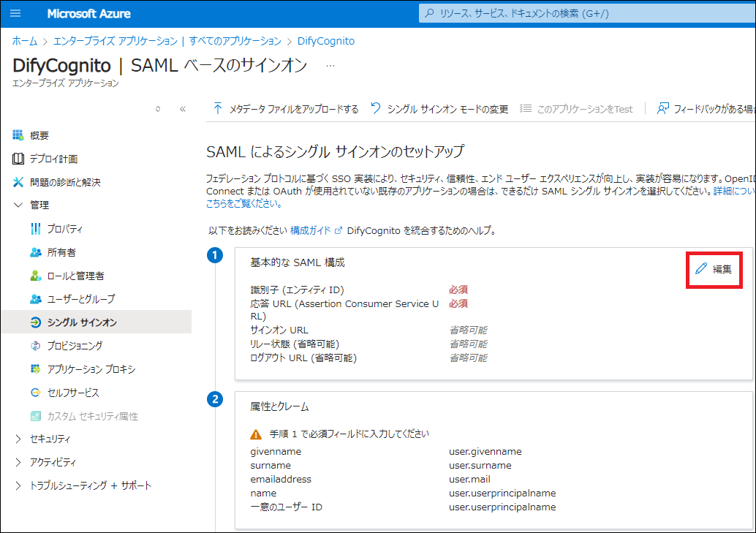
Task: Click the 構成ガイド link
Action: point(310,230)
